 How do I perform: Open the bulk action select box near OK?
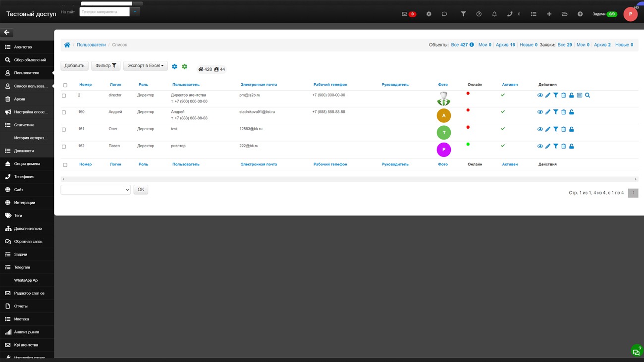(96, 190)
